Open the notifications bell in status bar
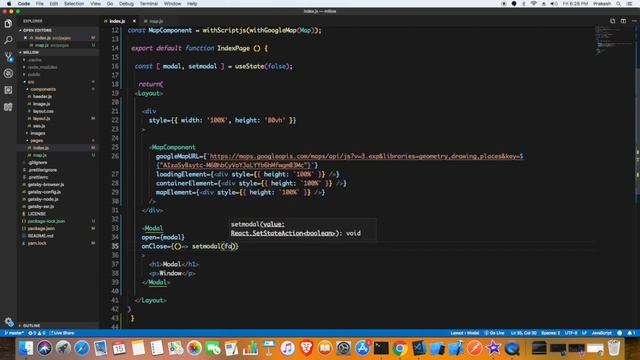 [x=631, y=333]
